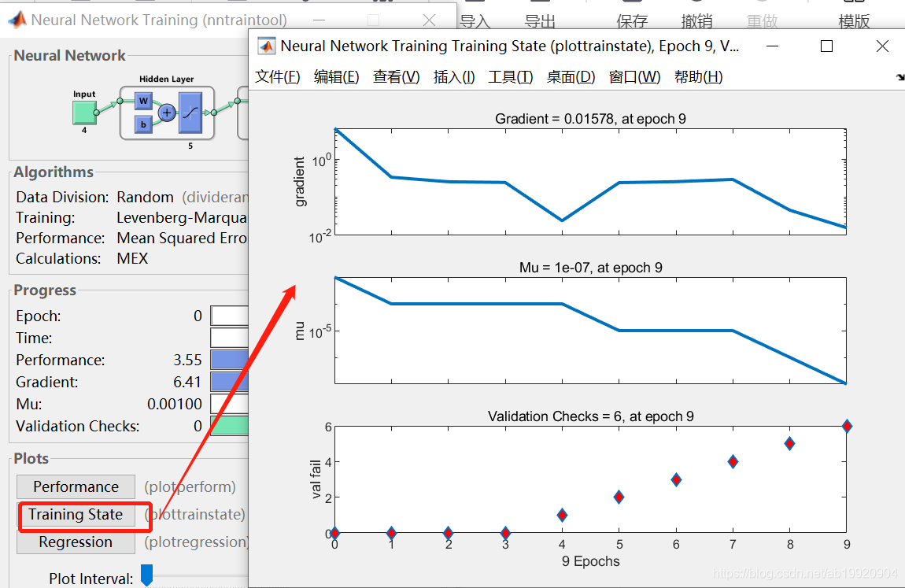Open the 桌面(D) menu

click(x=571, y=76)
